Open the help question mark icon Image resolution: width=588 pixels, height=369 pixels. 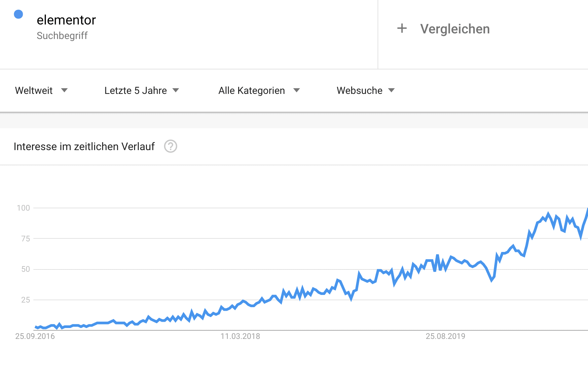[170, 146]
